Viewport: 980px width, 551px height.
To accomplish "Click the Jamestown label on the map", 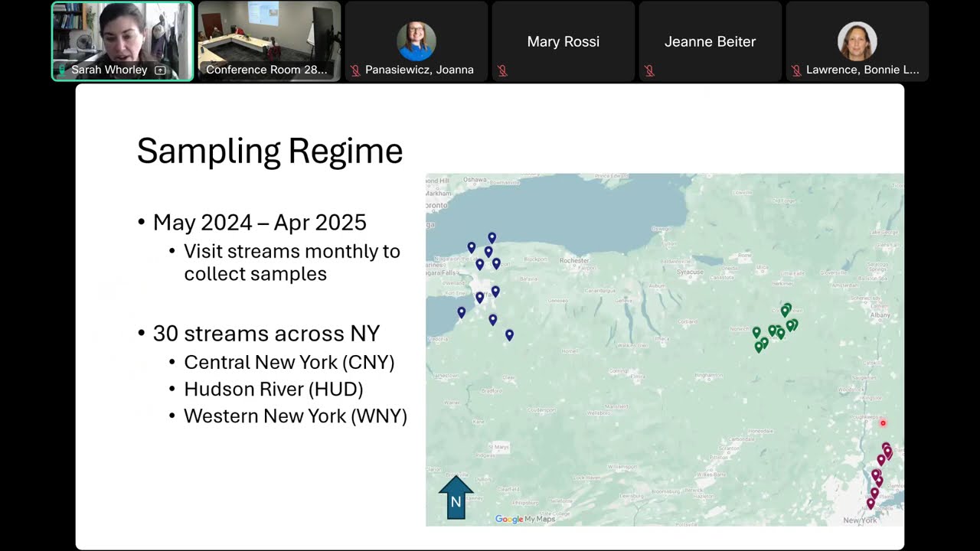I will coord(446,376).
